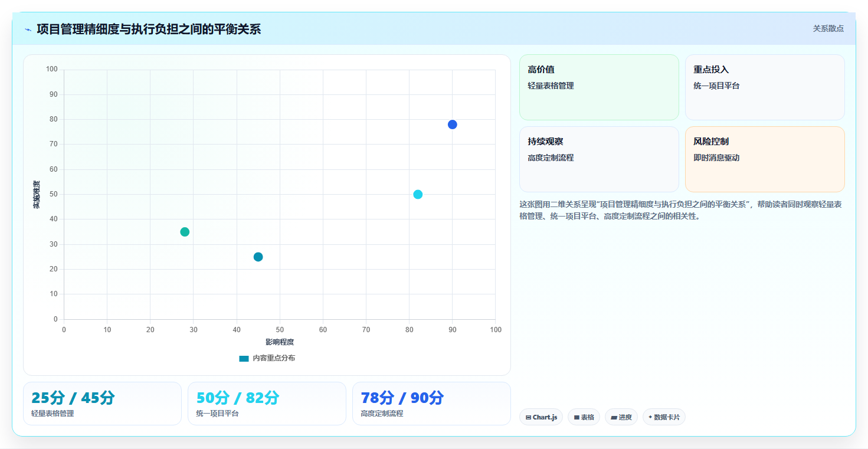Click 高度定制流程 text in 持续观察 card
The width and height of the screenshot is (868, 449).
(x=551, y=158)
